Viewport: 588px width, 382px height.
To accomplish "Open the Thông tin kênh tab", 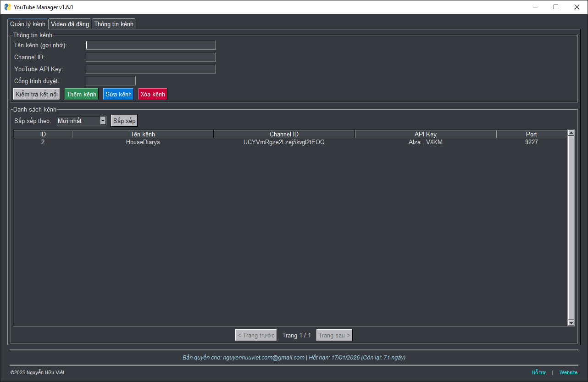I will [114, 24].
